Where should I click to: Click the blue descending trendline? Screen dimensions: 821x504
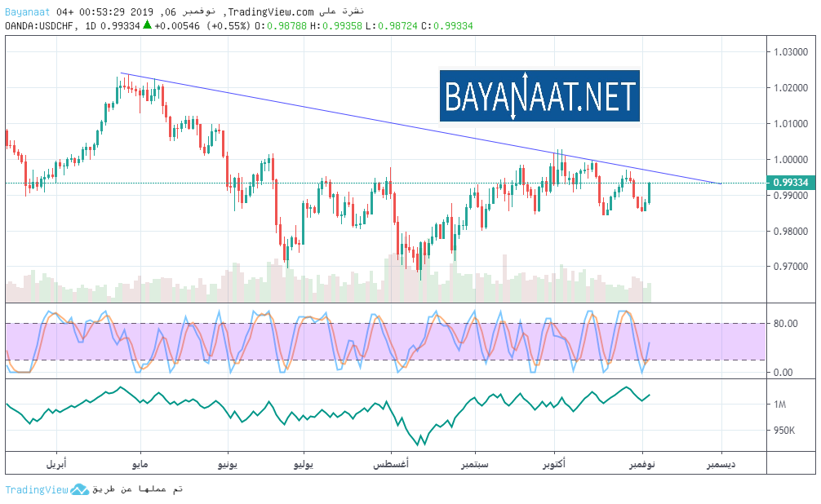point(408,128)
